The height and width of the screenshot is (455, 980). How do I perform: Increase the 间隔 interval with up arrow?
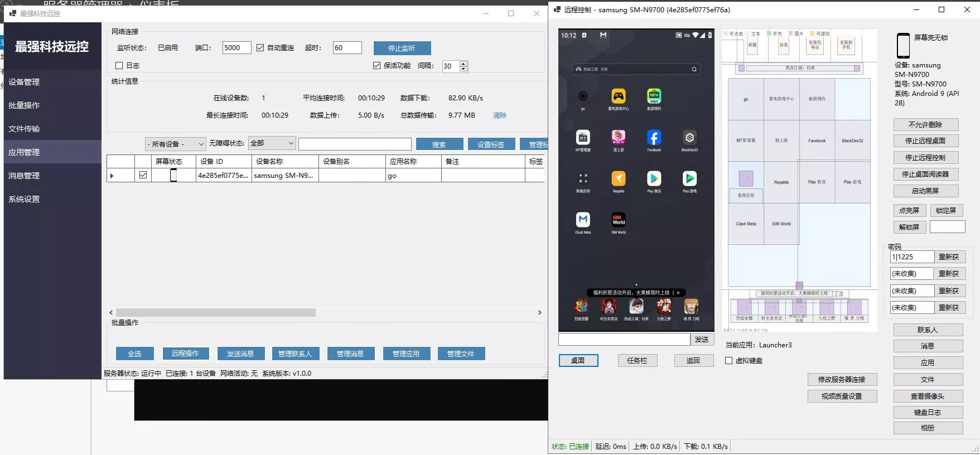tap(463, 64)
